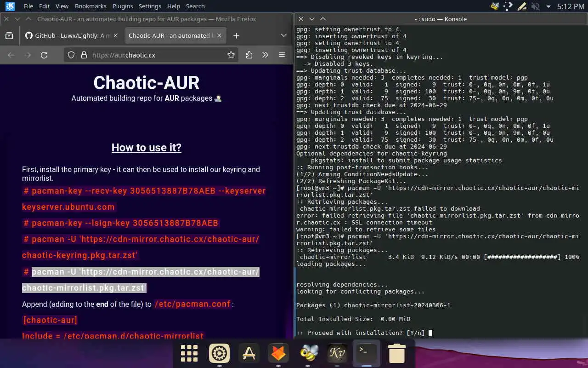Open the trash icon in dock
The image size is (588, 368).
[x=396, y=353]
